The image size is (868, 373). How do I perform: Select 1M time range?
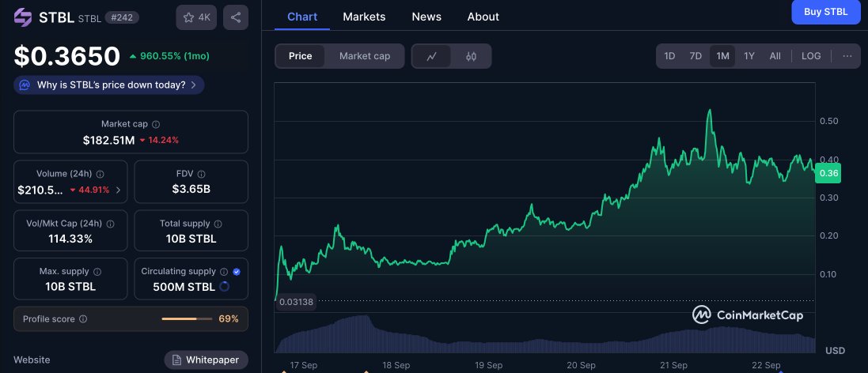tap(722, 56)
